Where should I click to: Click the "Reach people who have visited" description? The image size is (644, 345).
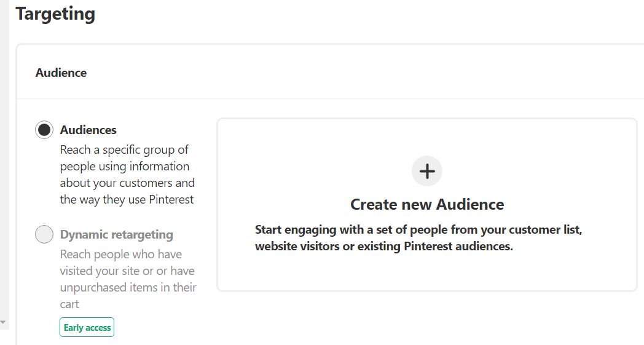click(121, 255)
